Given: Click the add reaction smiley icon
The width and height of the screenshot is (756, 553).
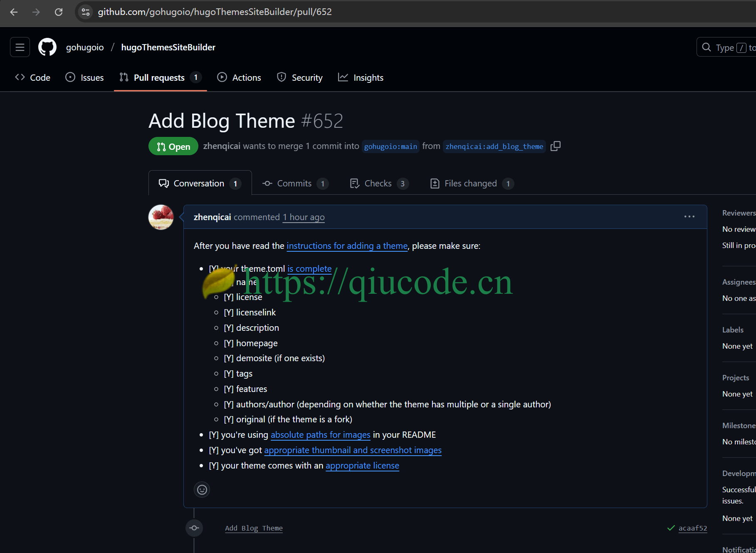Looking at the screenshot, I should 202,490.
